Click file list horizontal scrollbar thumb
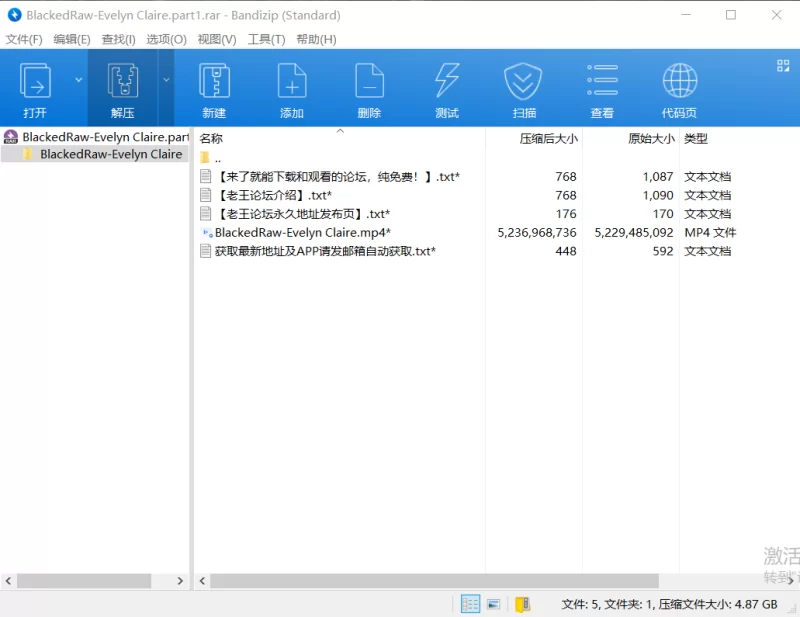Image resolution: width=800 pixels, height=617 pixels. 434,581
